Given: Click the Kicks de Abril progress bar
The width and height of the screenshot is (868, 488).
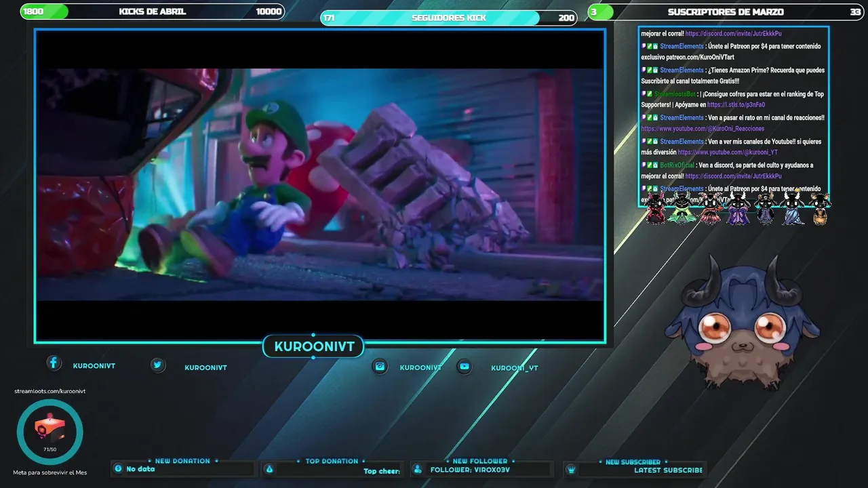Looking at the screenshot, I should [153, 12].
